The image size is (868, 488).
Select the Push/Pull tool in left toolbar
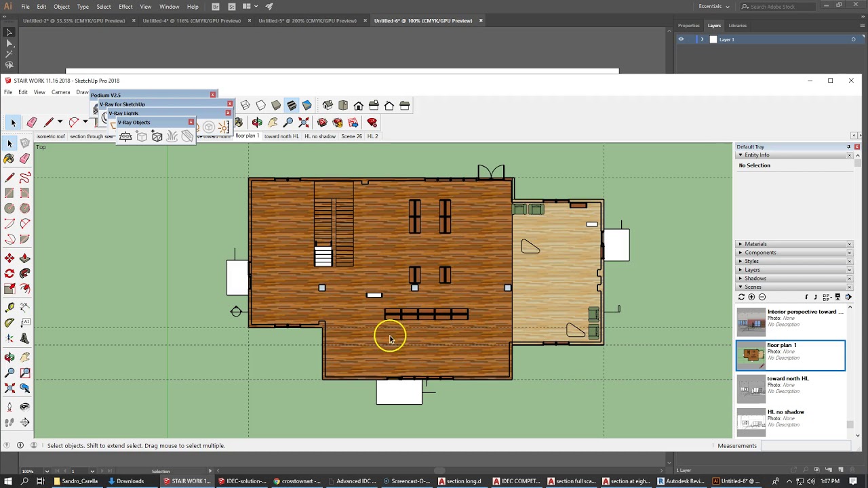coord(24,258)
